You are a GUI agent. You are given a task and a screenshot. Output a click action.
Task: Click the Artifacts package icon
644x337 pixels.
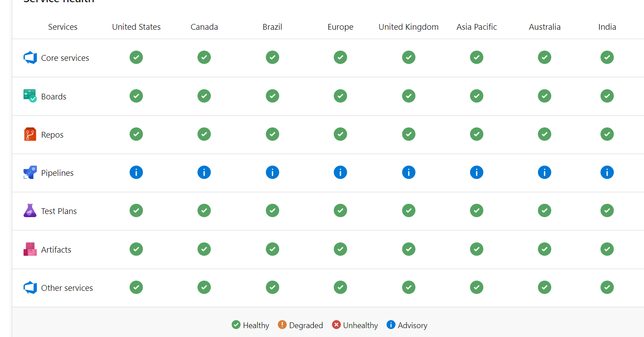pyautogui.click(x=30, y=249)
